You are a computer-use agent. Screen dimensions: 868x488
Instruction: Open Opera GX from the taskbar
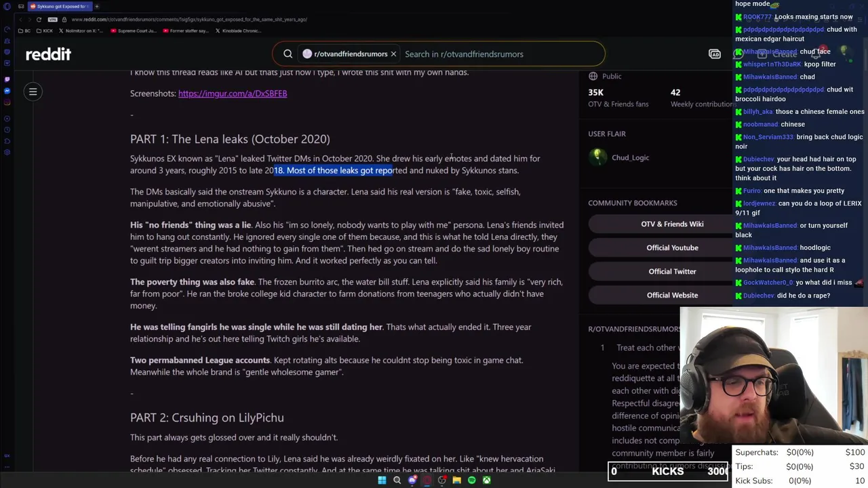427,480
